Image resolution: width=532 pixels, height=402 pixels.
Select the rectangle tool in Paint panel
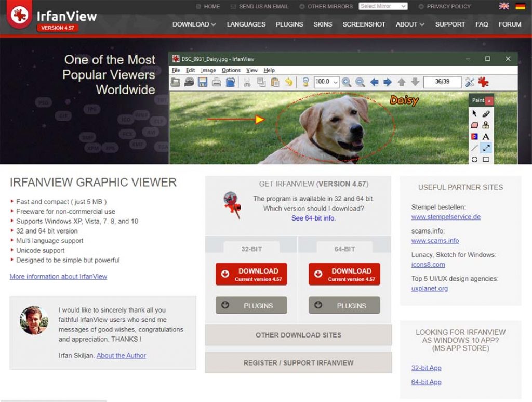pos(486,159)
